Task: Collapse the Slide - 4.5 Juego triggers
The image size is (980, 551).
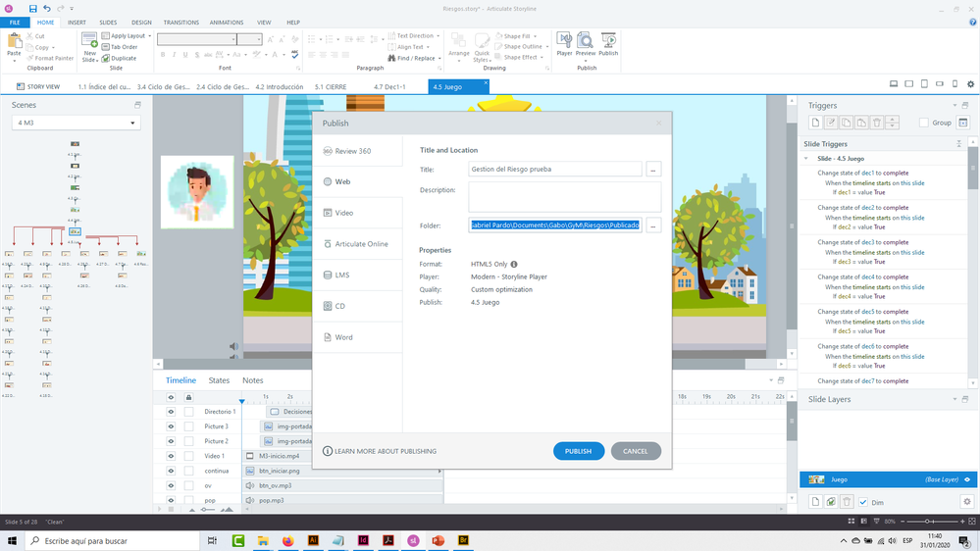Action: coord(806,158)
